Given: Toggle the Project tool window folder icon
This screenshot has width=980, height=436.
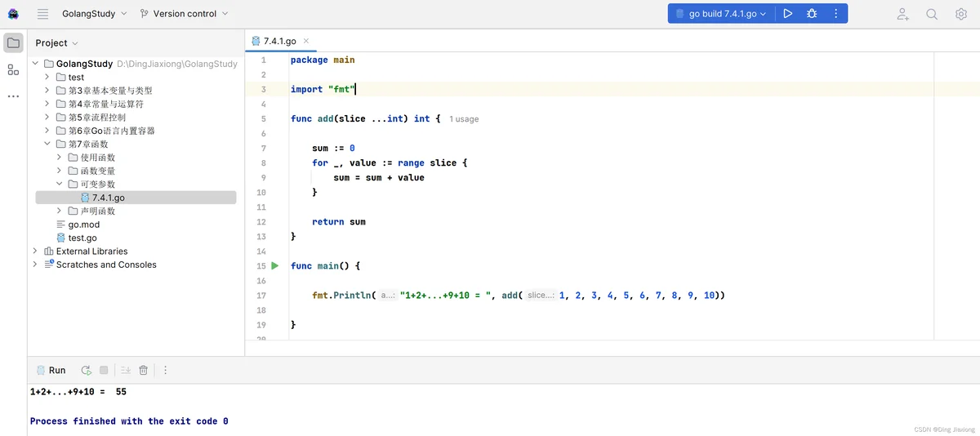Looking at the screenshot, I should click(13, 42).
